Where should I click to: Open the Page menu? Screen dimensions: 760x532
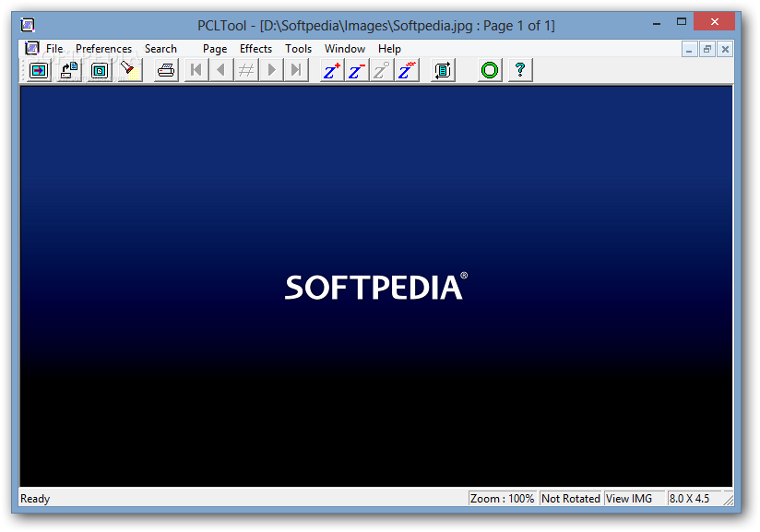tap(215, 49)
